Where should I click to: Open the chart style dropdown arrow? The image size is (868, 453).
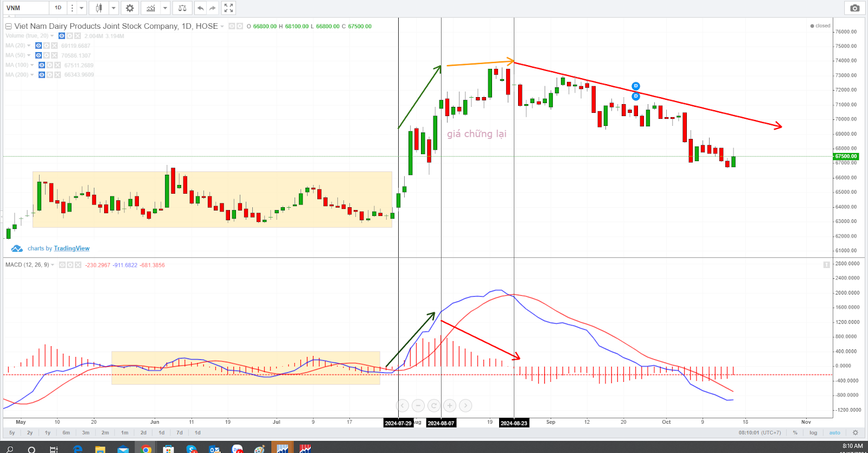(113, 8)
